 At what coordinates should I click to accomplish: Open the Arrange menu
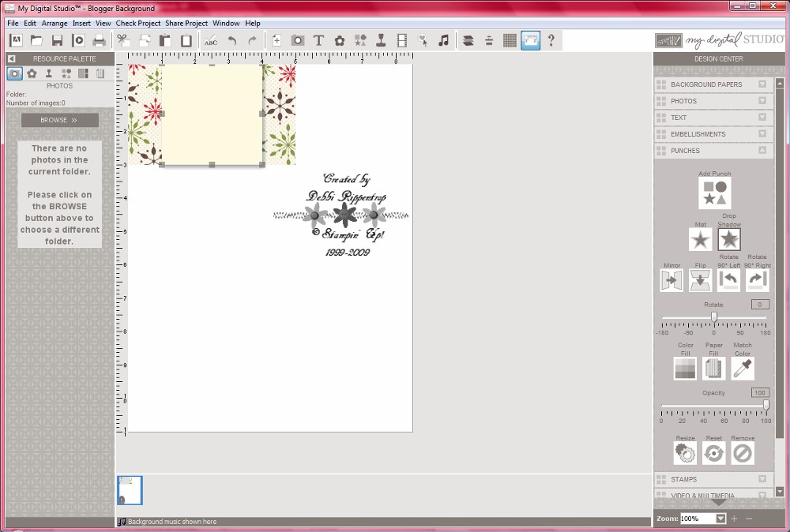point(55,23)
